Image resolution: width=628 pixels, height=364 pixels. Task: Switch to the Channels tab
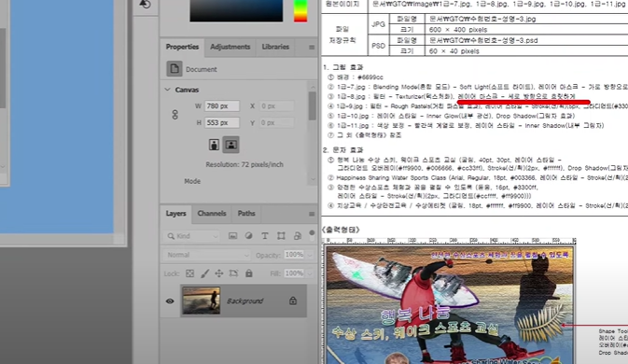(x=212, y=214)
